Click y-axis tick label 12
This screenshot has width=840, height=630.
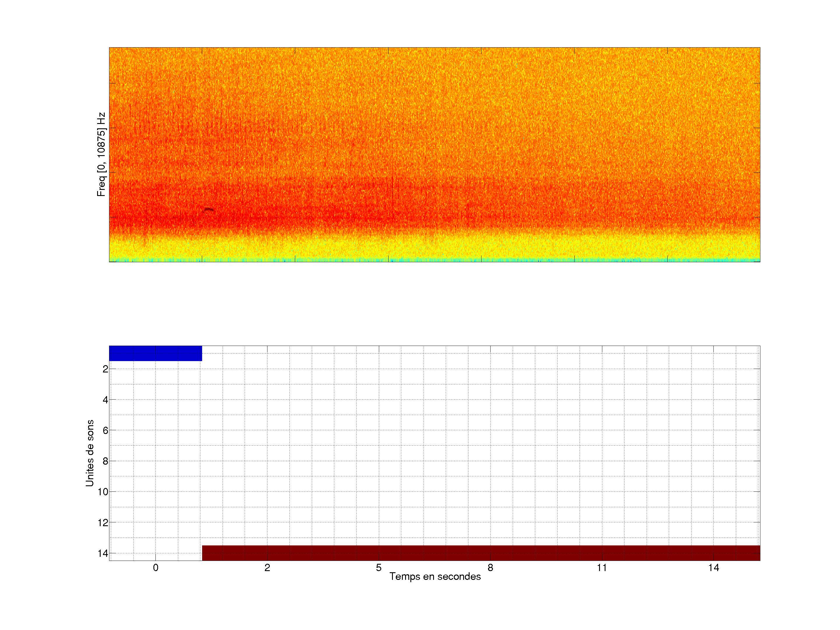tap(103, 523)
